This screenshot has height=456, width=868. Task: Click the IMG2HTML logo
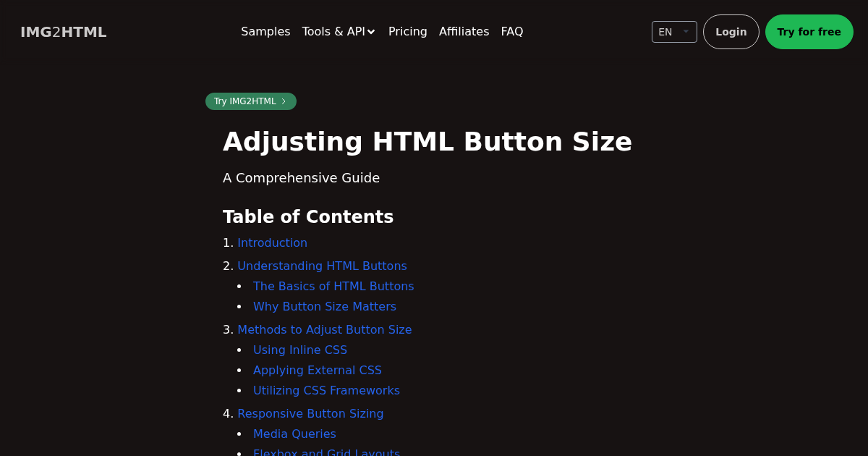pos(64,32)
